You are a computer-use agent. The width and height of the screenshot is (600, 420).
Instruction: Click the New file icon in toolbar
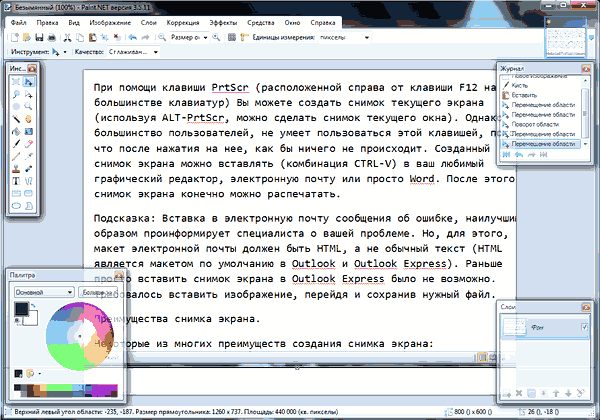pos(13,35)
